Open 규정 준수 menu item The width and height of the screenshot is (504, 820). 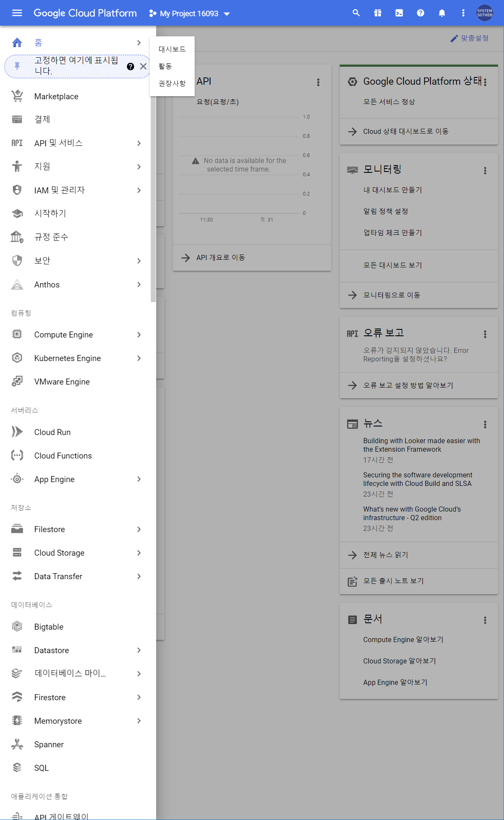point(75,237)
